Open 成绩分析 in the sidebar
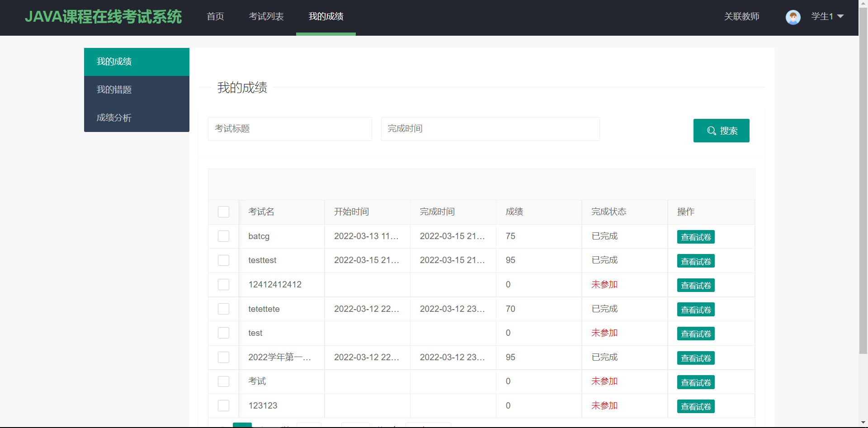The height and width of the screenshot is (428, 868). pos(137,118)
